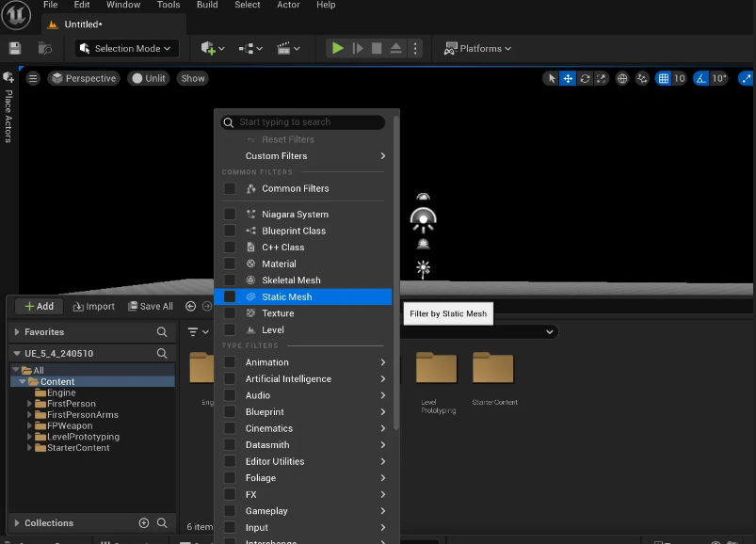
Task: Expand the FirstPerson folder tree node
Action: 29,404
